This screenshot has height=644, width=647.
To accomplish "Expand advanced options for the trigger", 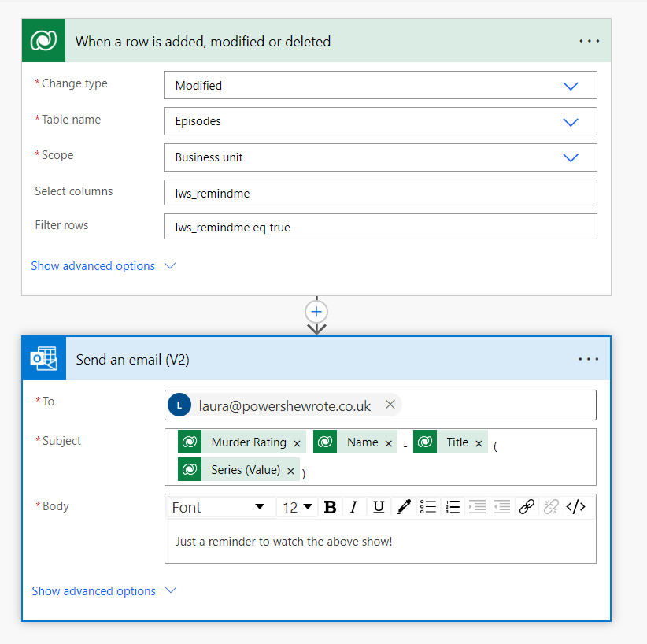I will point(104,266).
